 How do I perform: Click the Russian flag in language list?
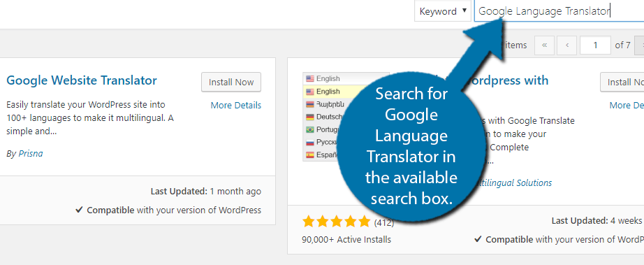tap(309, 142)
